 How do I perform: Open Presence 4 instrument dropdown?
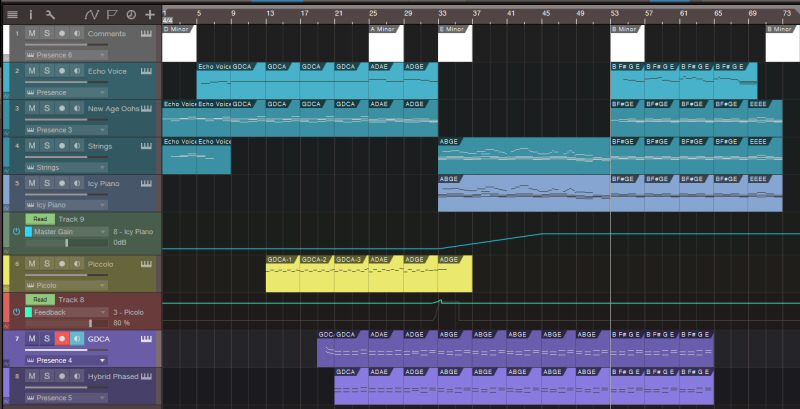pos(66,360)
